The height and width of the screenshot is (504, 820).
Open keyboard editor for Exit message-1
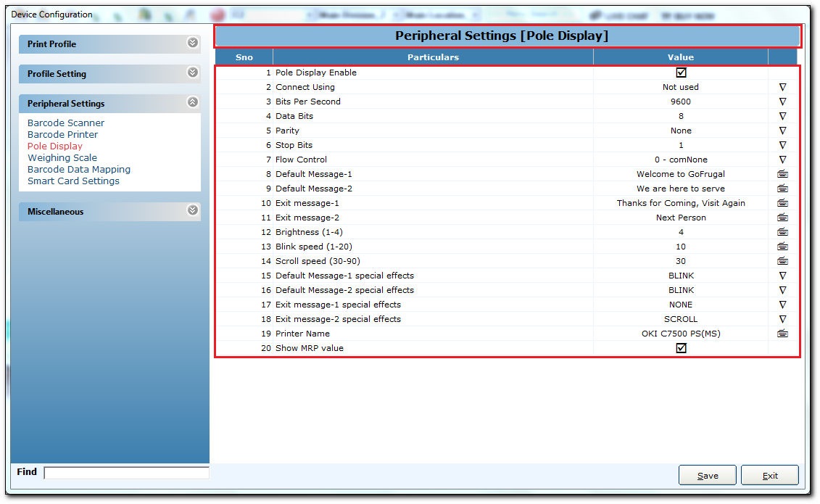[782, 203]
